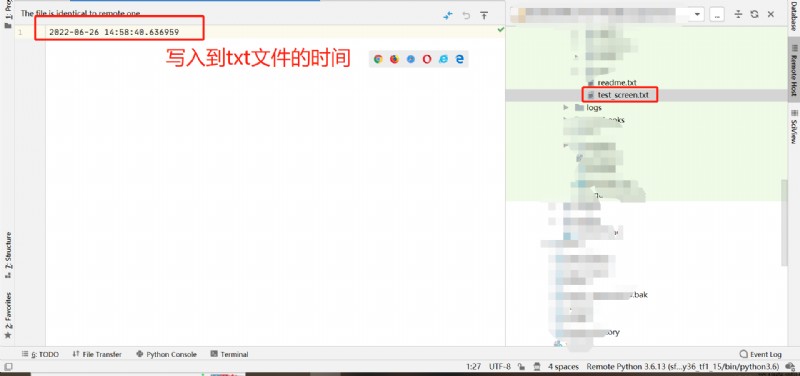The width and height of the screenshot is (800, 376).
Task: Open file in Chrome browser icon
Action: click(x=378, y=59)
